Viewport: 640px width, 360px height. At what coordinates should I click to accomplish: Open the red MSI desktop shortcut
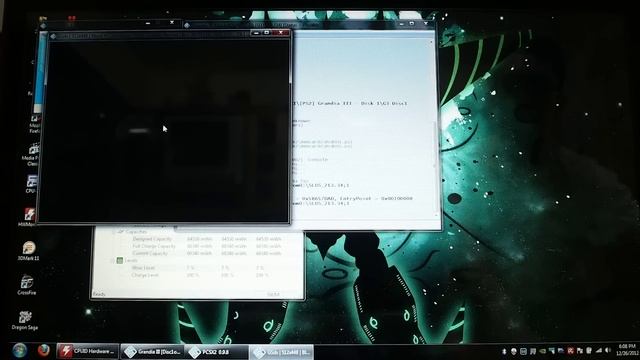point(29,217)
